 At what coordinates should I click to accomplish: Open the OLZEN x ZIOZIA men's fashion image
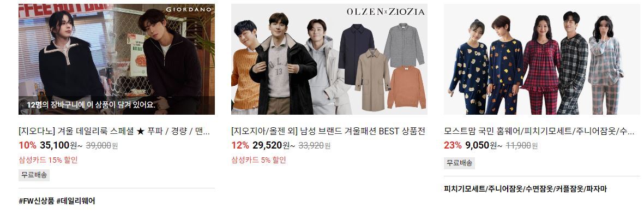click(x=329, y=59)
